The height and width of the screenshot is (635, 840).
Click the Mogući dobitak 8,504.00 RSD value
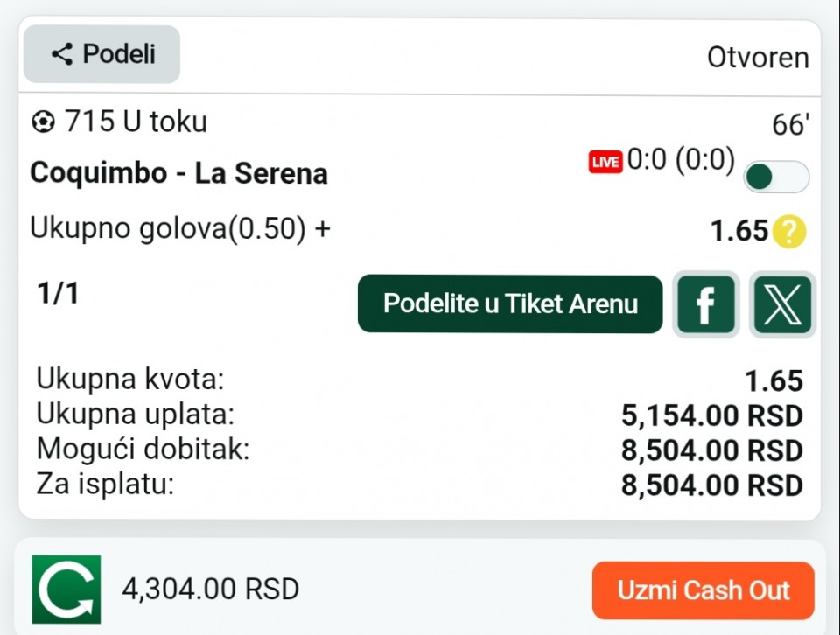[711, 450]
